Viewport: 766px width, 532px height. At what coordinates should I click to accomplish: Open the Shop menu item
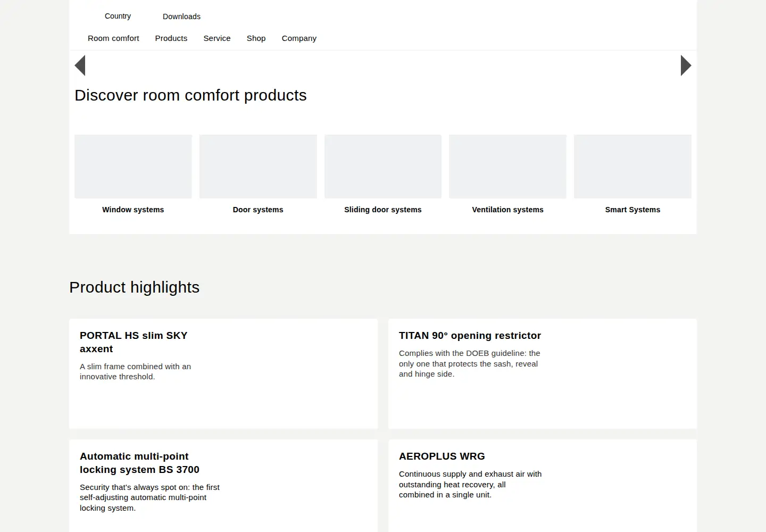[256, 38]
